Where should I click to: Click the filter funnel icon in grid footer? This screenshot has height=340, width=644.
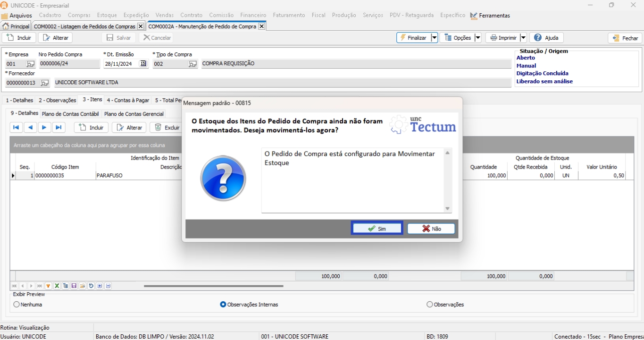[x=48, y=286]
